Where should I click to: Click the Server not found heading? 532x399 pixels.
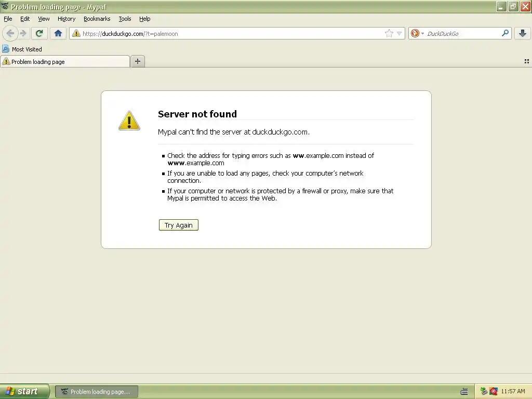[197, 114]
